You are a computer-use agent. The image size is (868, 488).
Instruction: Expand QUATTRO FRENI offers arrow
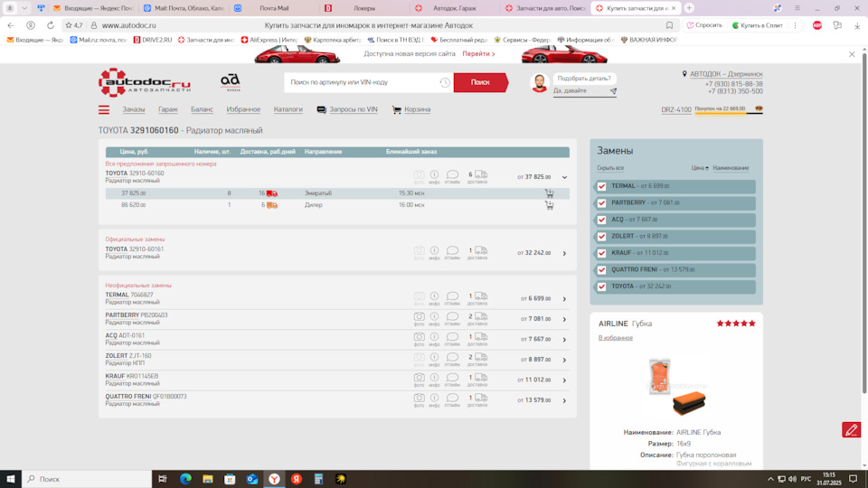[564, 400]
